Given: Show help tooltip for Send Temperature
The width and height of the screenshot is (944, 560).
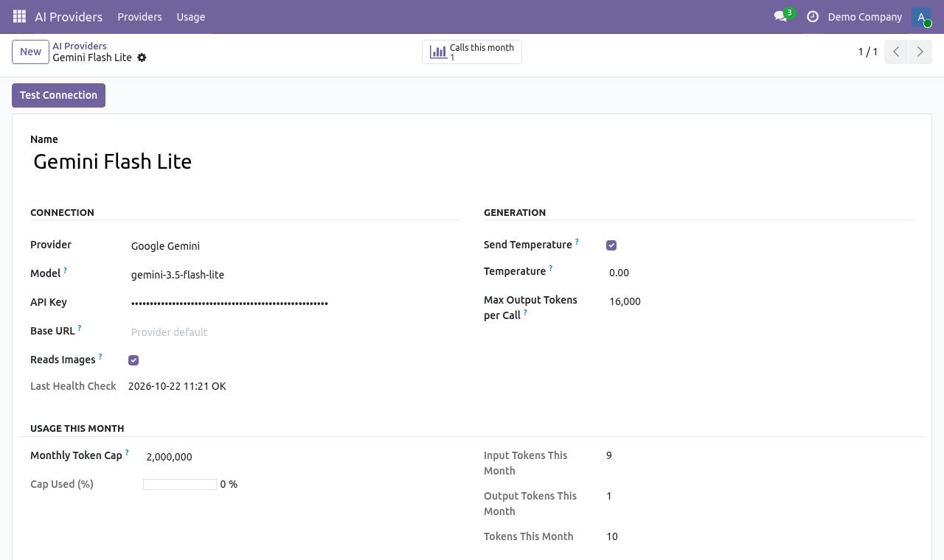Looking at the screenshot, I should click(x=577, y=242).
